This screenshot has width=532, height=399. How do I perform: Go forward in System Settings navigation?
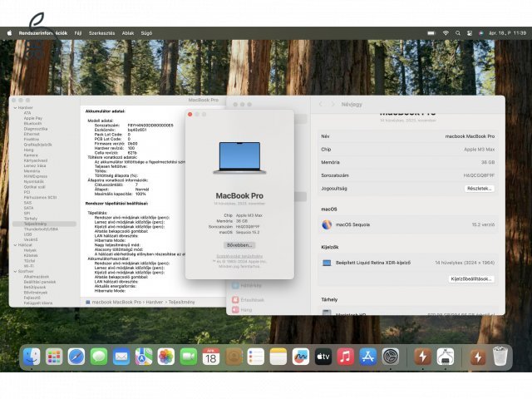coord(332,105)
